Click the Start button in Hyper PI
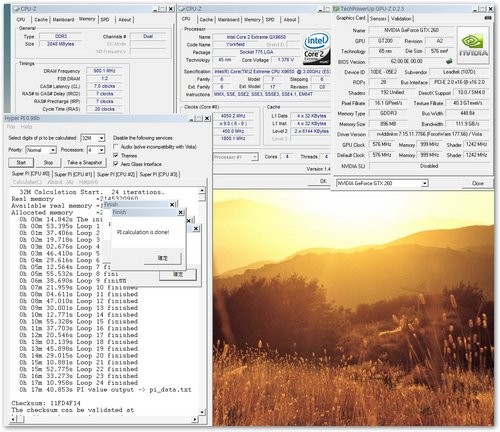 click(21, 163)
